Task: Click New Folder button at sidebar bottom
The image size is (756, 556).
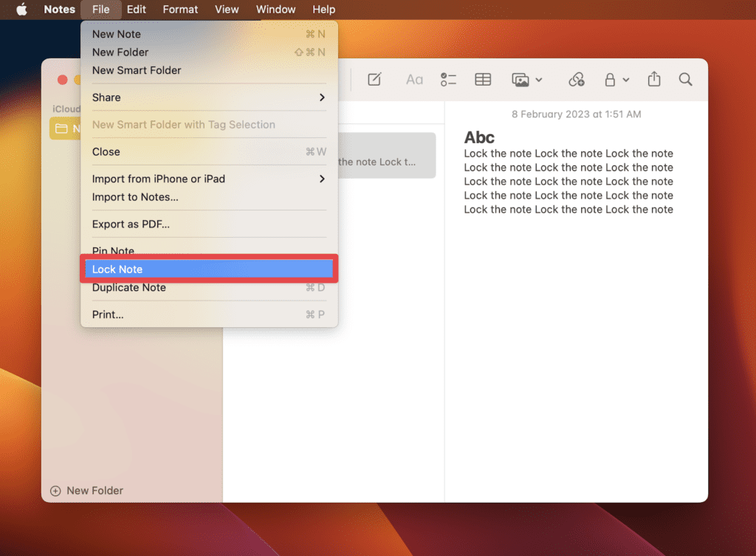Action: (x=87, y=490)
